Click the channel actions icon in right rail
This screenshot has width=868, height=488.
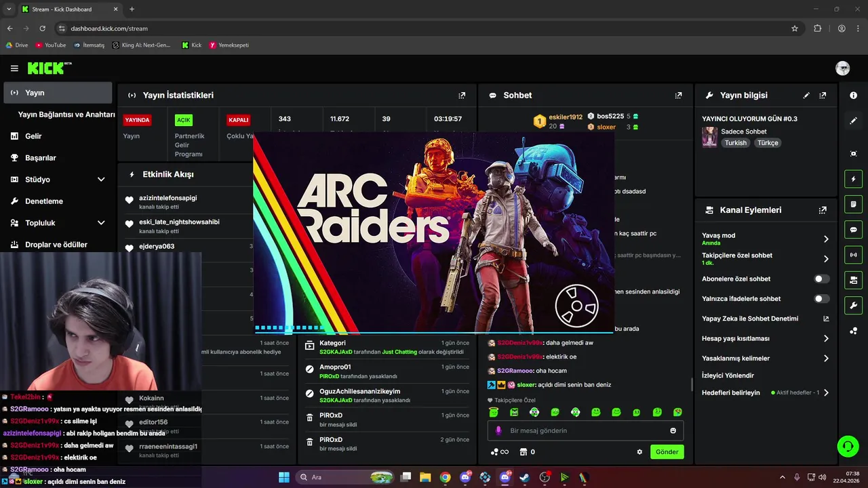[x=854, y=280]
